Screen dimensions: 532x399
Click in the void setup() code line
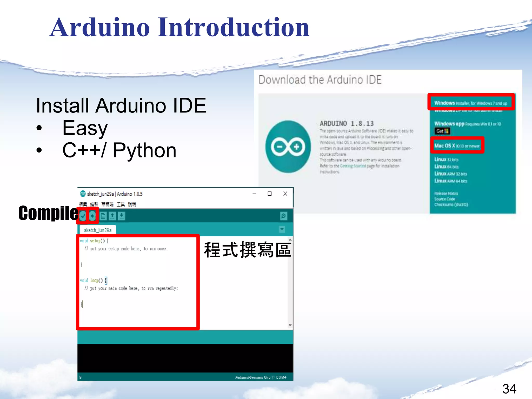tap(94, 241)
